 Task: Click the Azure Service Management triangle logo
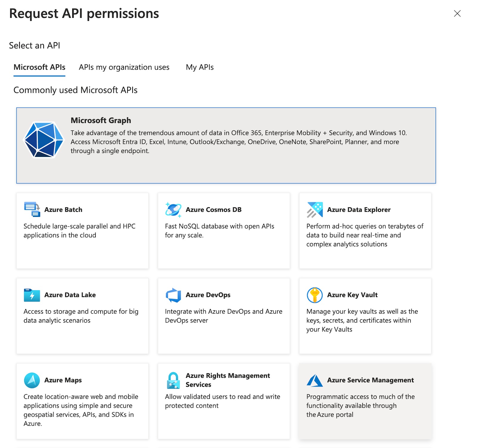pyautogui.click(x=315, y=380)
